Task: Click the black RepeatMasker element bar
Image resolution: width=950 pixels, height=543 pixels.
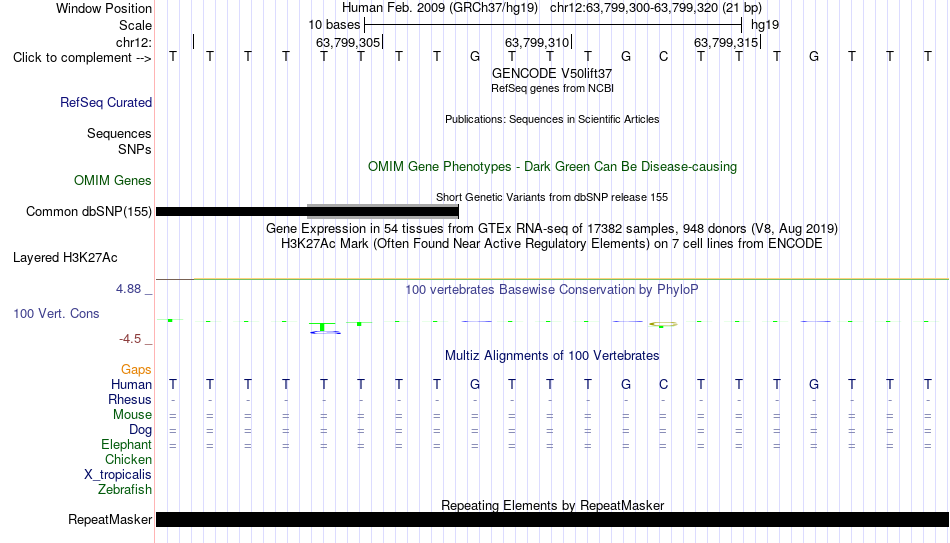Action: pos(553,519)
